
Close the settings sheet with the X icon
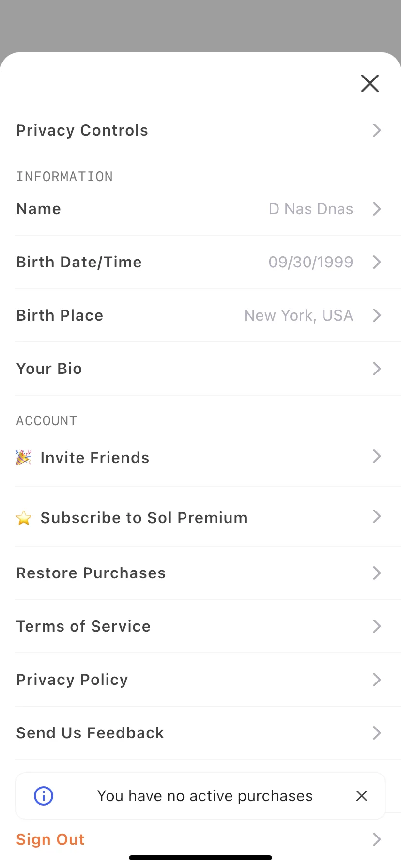[370, 83]
